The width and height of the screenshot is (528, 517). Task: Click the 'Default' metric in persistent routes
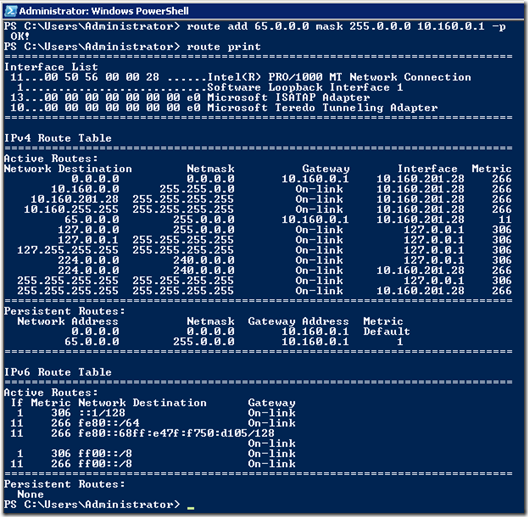pos(387,331)
